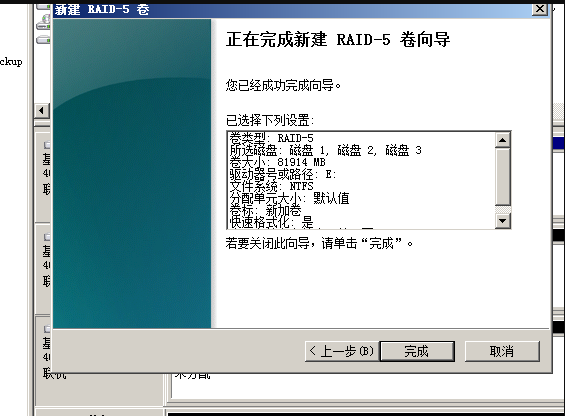Viewport: 565px width, 416px height.
Task: Click the second disk icon in lower disk pane
Action: coord(47,237)
